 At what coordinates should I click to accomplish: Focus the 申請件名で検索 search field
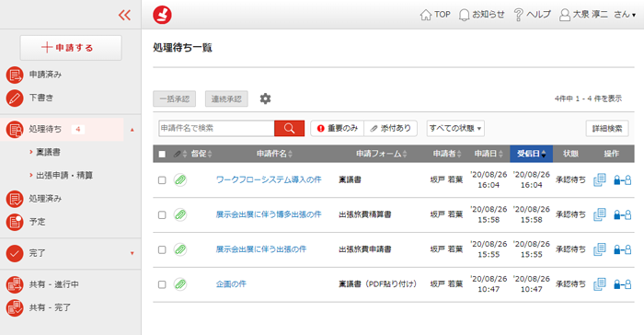216,128
